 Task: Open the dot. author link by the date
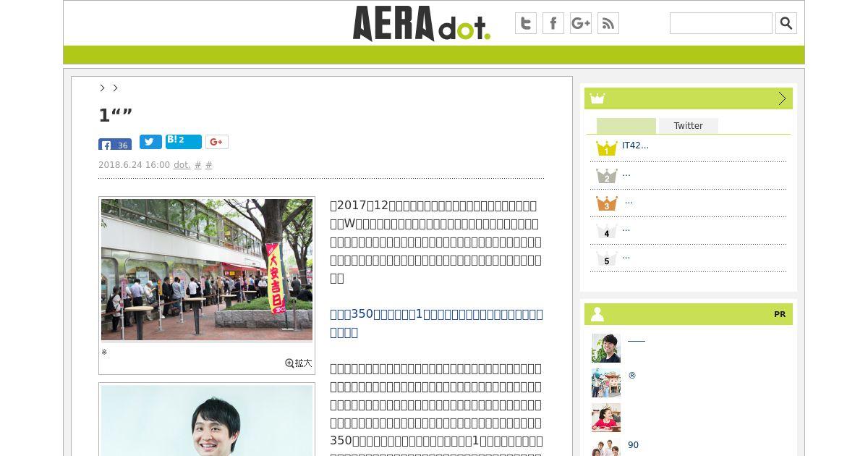(182, 165)
